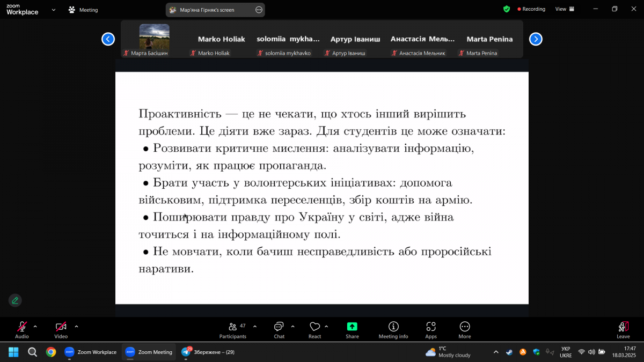Click the red Leave button
The image size is (644, 362).
coord(623,329)
